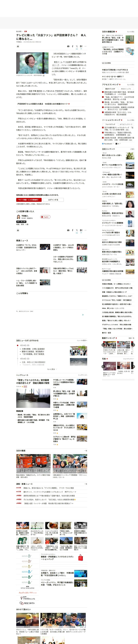The height and width of the screenshot is (644, 138).
Task: Select フェイスブック ranking tab
Action: tap(110, 124)
